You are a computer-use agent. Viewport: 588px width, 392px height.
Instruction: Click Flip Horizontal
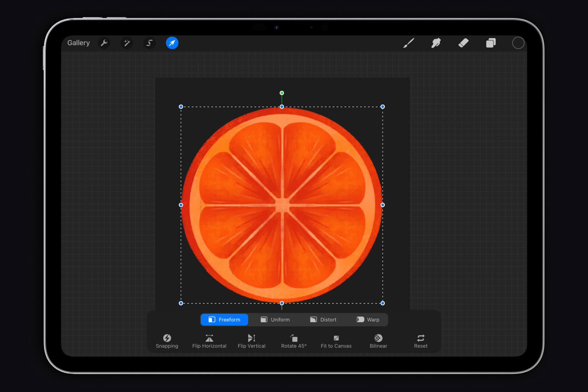point(209,341)
